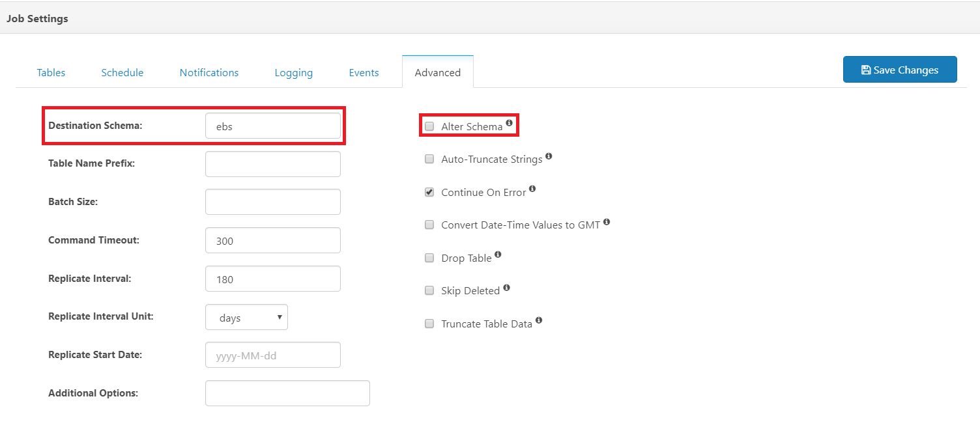
Task: Enable the Alter Schema checkbox
Action: [x=429, y=126]
